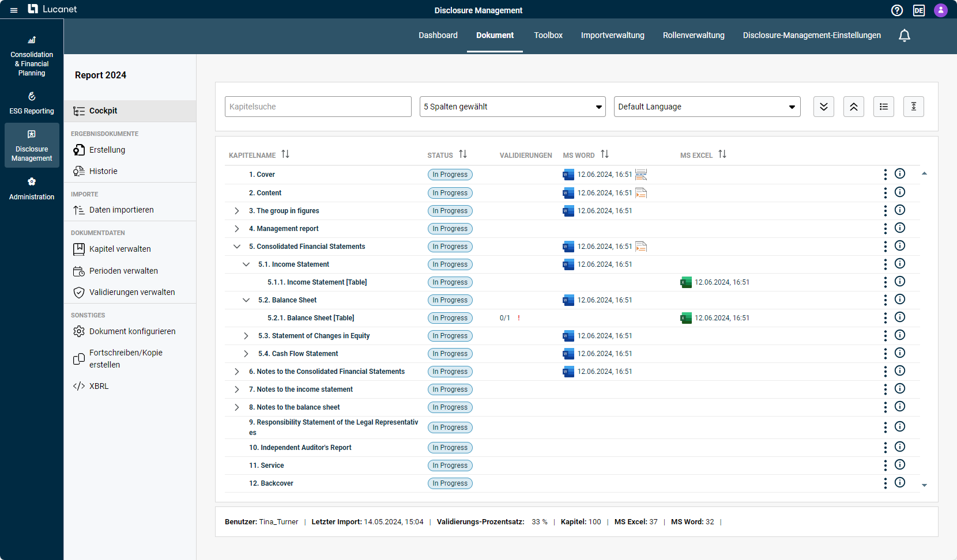Open the hamburger menu next to Lucanet
Image resolution: width=957 pixels, height=560 pixels.
click(x=14, y=10)
